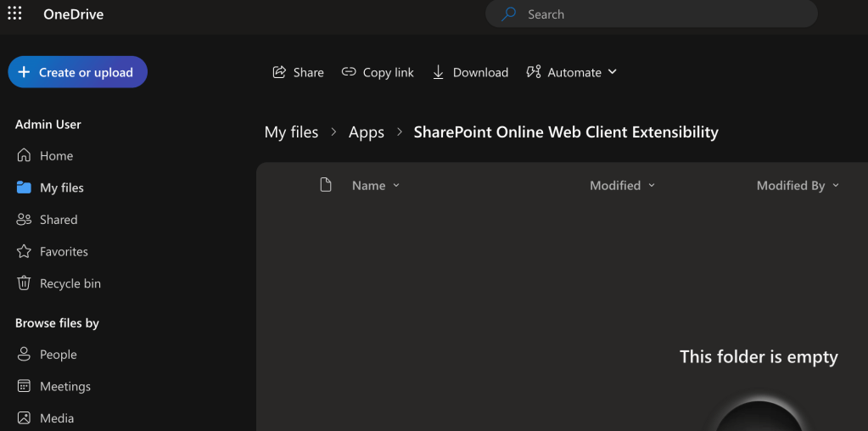The height and width of the screenshot is (431, 868).
Task: Open the Name column sort dropdown
Action: [x=395, y=186]
